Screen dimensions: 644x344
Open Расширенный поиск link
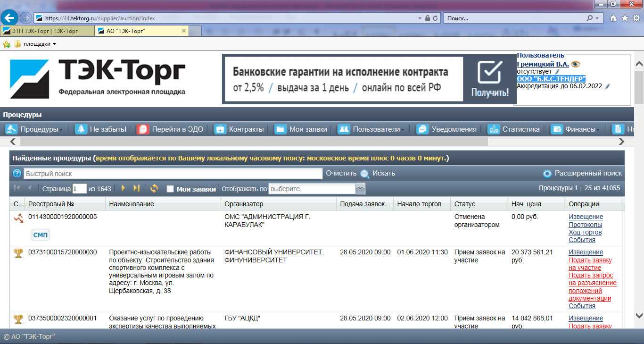pos(588,173)
